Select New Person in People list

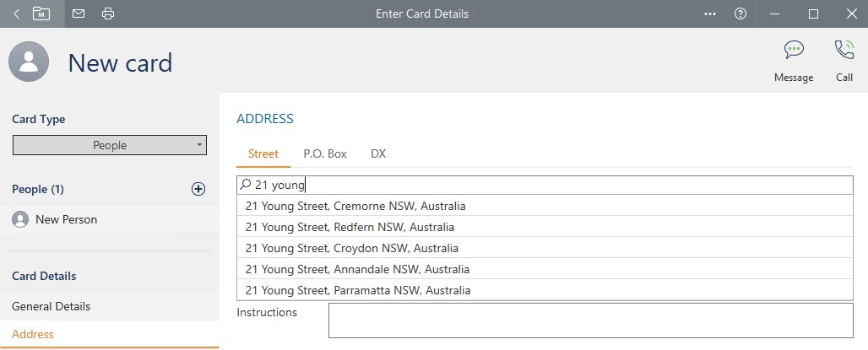66,219
